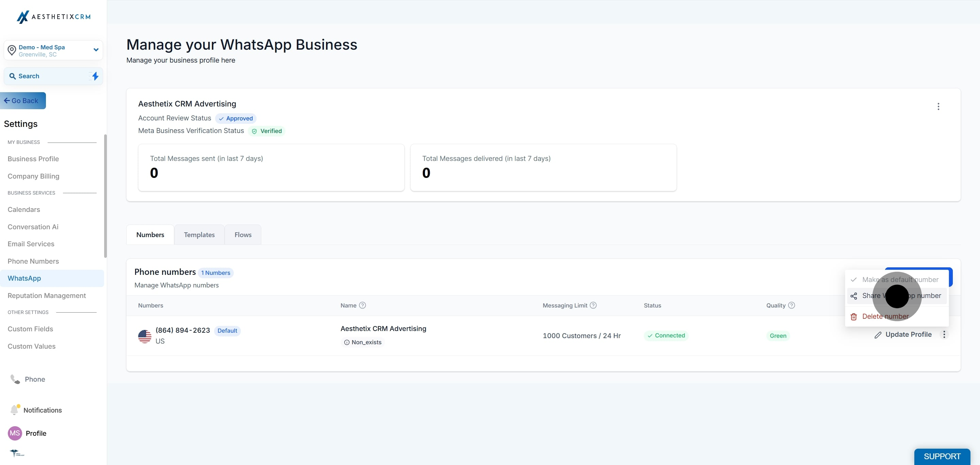Click the Verified status badge
This screenshot has width=980, height=465.
point(267,131)
